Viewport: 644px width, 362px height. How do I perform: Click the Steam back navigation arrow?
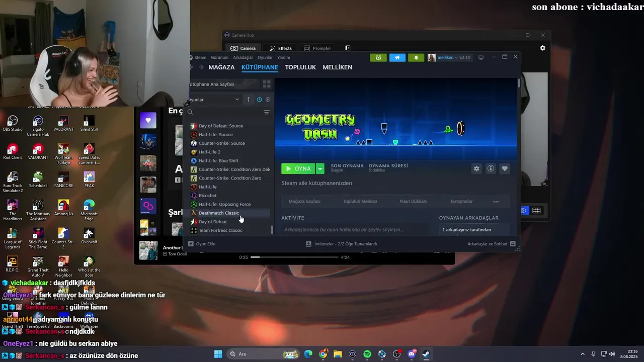[x=191, y=67]
